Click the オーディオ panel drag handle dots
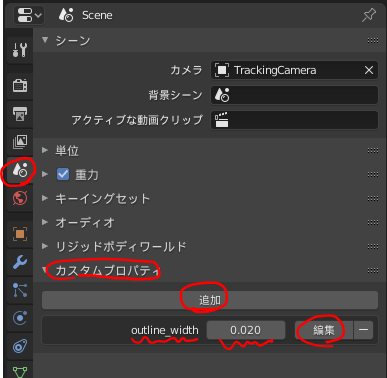This screenshot has width=387, height=378. click(x=373, y=222)
